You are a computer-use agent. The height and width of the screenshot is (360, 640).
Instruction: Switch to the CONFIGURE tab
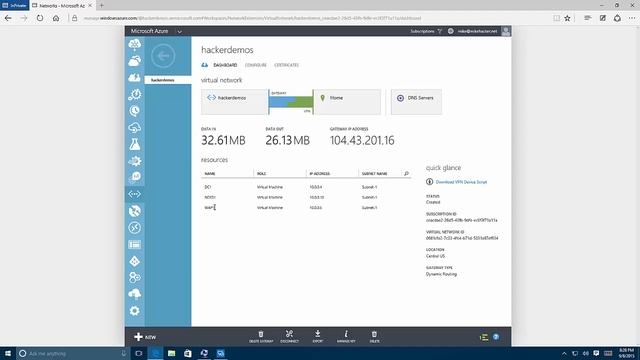256,65
